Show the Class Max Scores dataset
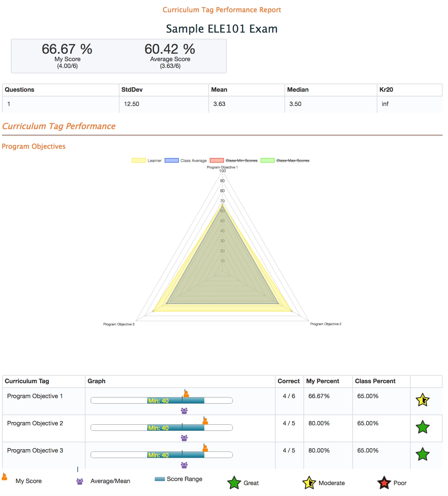Viewport: 448px width, 496px height. [285, 160]
